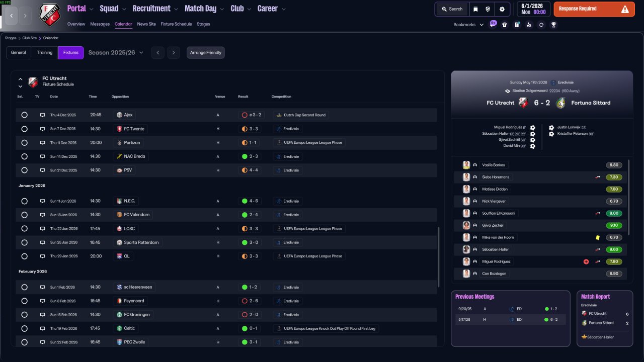Open the trophy bookmark icon
Screen dimensions: 644x362
553,25
